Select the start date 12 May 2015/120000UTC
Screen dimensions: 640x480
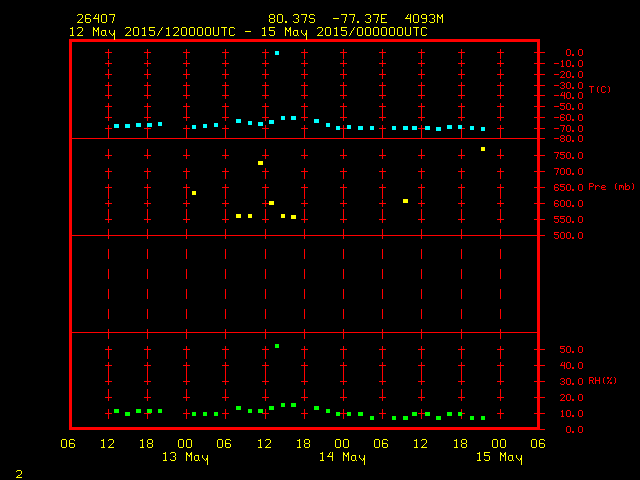point(152,32)
